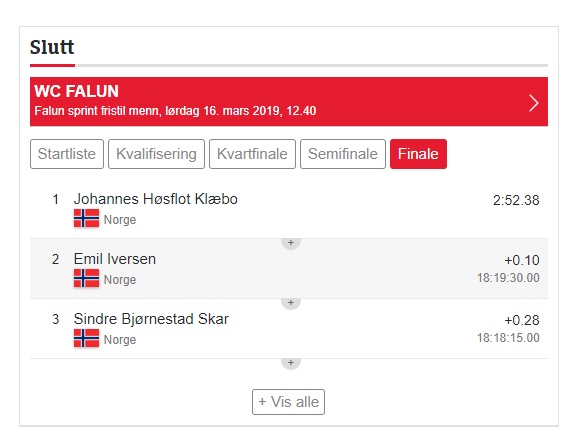
Task: Click Norway flag under Emil Iversen
Action: coord(86,278)
